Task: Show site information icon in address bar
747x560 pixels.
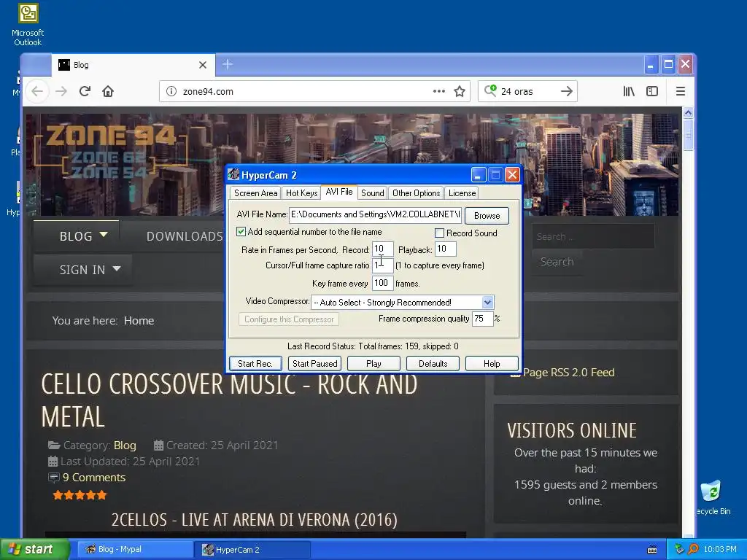Action: pos(171,91)
